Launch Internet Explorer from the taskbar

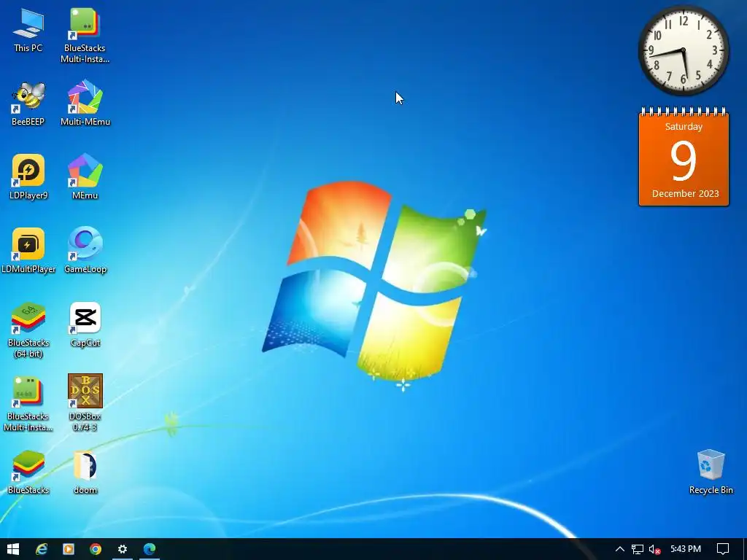click(x=42, y=549)
